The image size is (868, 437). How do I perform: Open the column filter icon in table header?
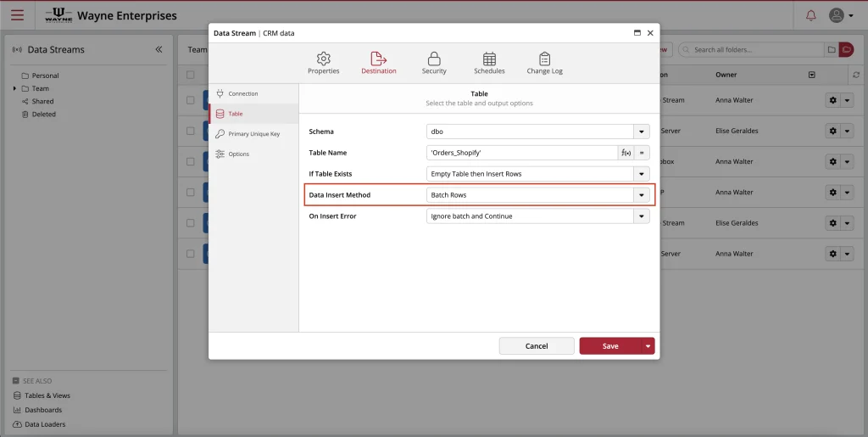811,75
